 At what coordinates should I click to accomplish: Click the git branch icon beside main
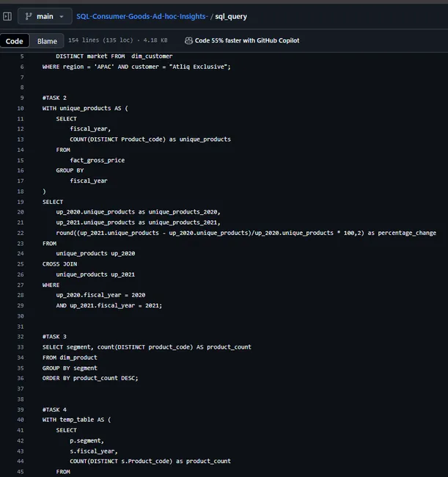[29, 16]
